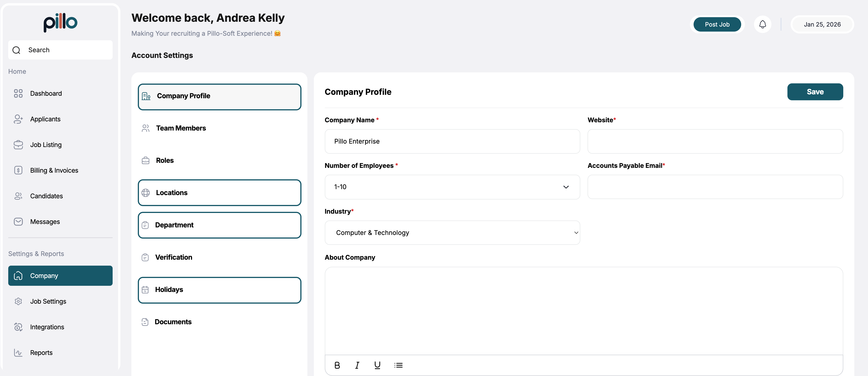Image resolution: width=868 pixels, height=376 pixels.
Task: Click the Job Listing briefcase icon
Action: 18,145
